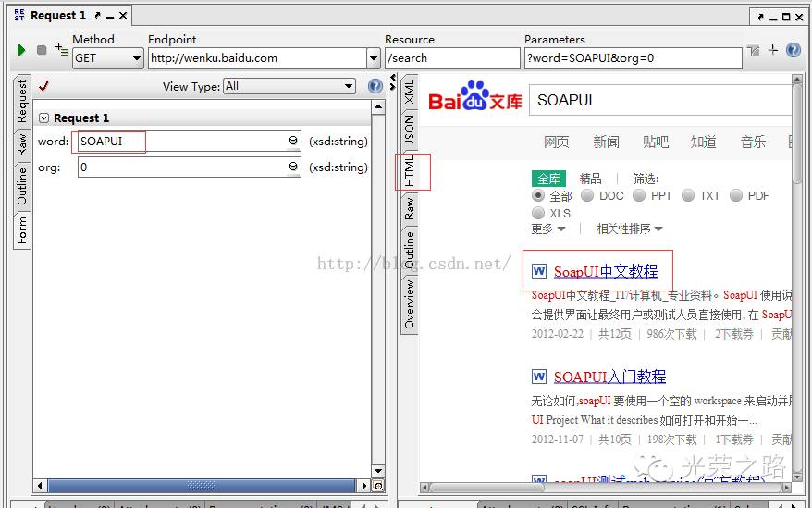Open help icon next to View Type
The width and height of the screenshot is (812, 508).
375,86
